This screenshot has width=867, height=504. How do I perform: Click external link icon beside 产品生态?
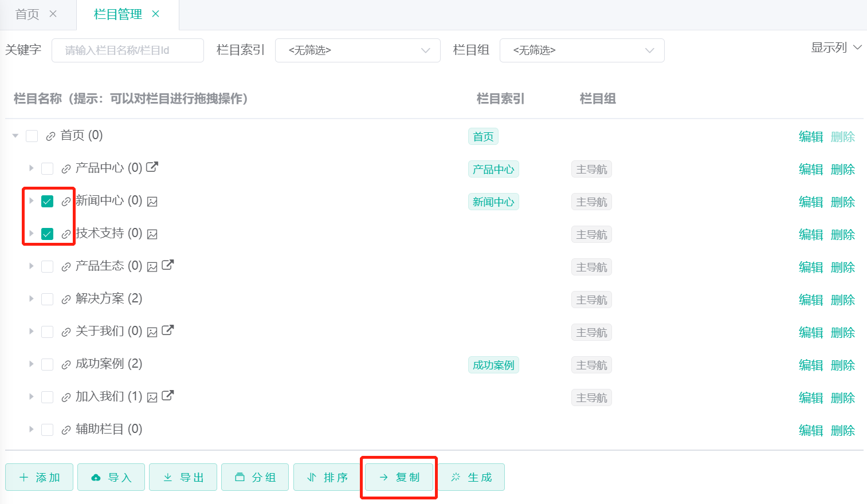(x=167, y=265)
